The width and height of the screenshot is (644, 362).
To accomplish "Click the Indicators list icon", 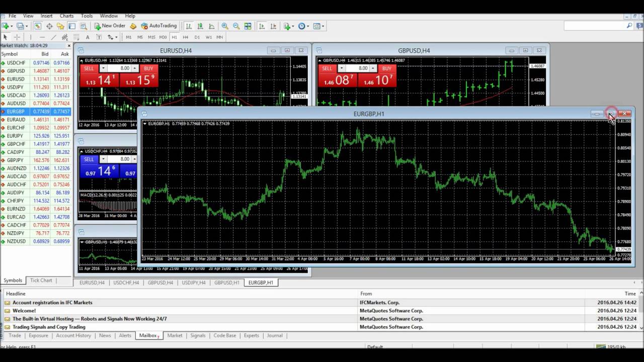I will point(286,26).
